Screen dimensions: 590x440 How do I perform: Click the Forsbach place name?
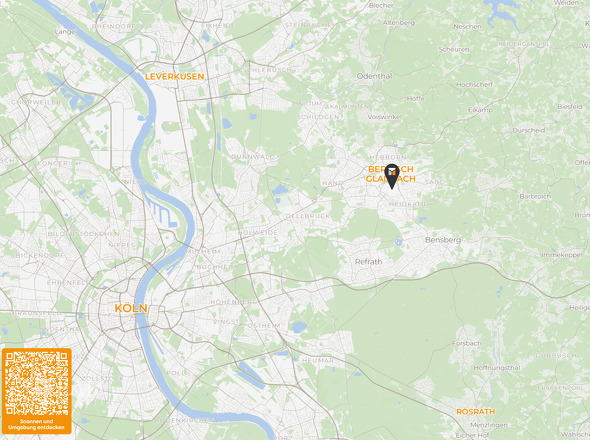(467, 343)
